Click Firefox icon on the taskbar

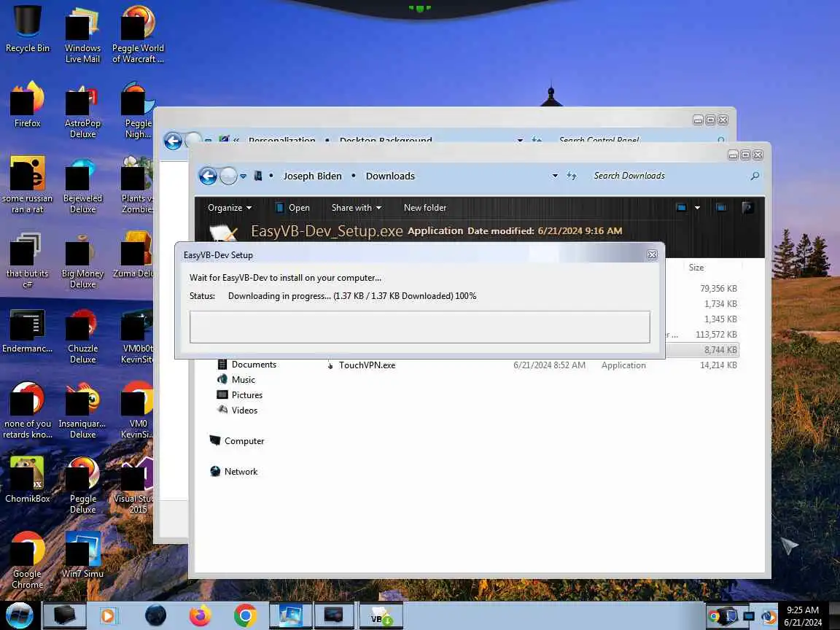point(201,615)
